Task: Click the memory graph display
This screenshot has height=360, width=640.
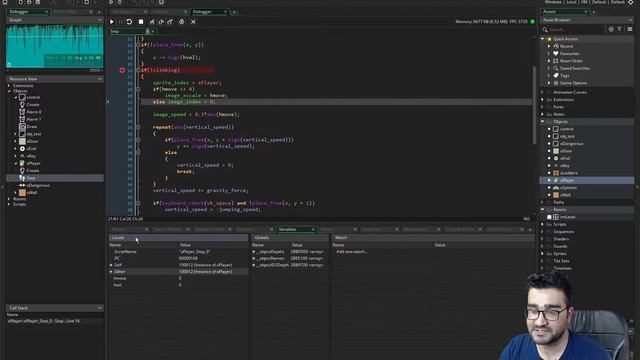Action: [55, 46]
